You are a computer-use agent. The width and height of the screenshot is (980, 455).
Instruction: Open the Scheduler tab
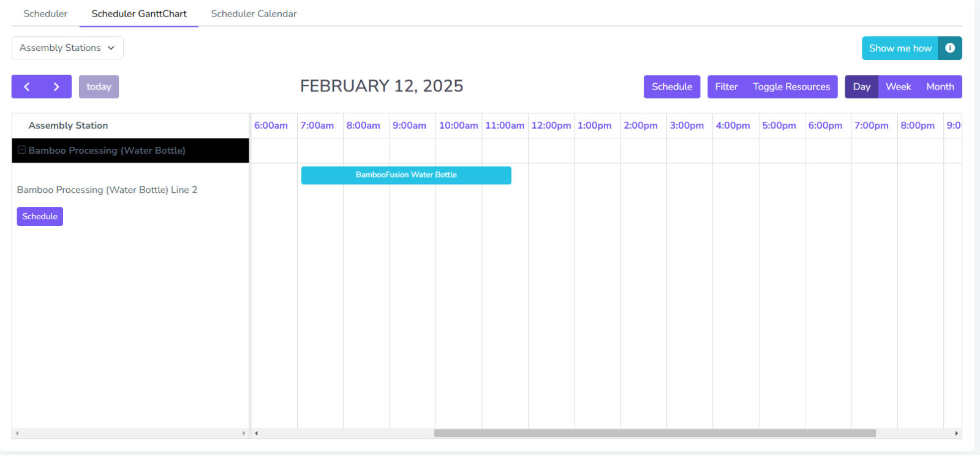point(45,13)
